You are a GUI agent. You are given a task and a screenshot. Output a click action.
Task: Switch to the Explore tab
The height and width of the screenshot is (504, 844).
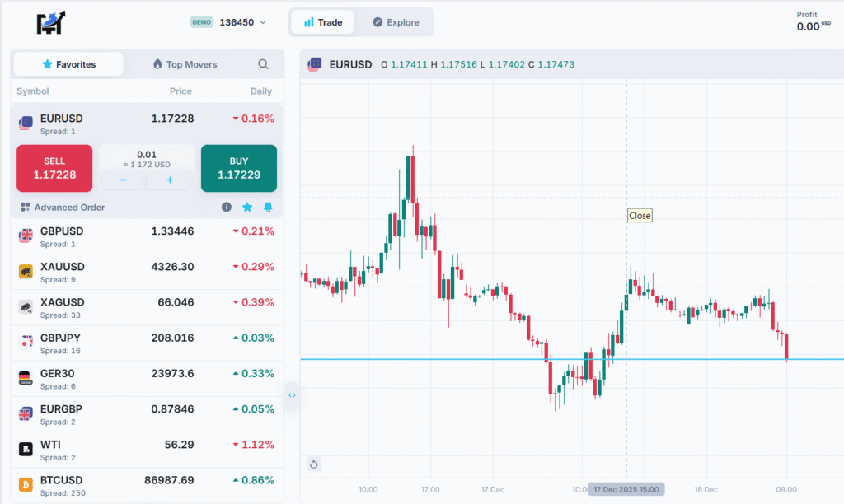396,22
